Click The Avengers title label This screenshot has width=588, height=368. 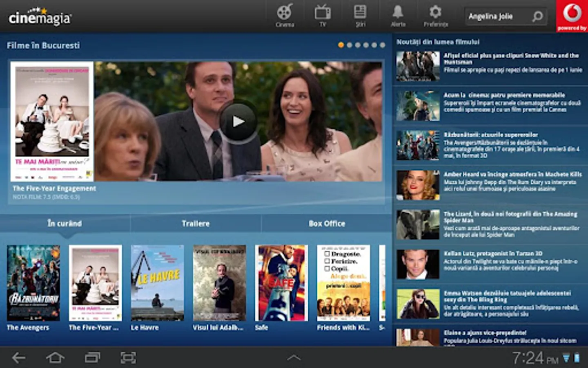28,328
